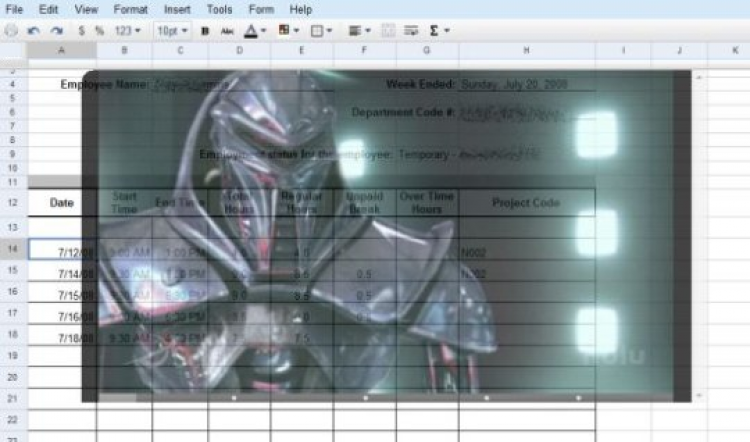Open the Help menu
This screenshot has height=442, width=750.
[300, 9]
